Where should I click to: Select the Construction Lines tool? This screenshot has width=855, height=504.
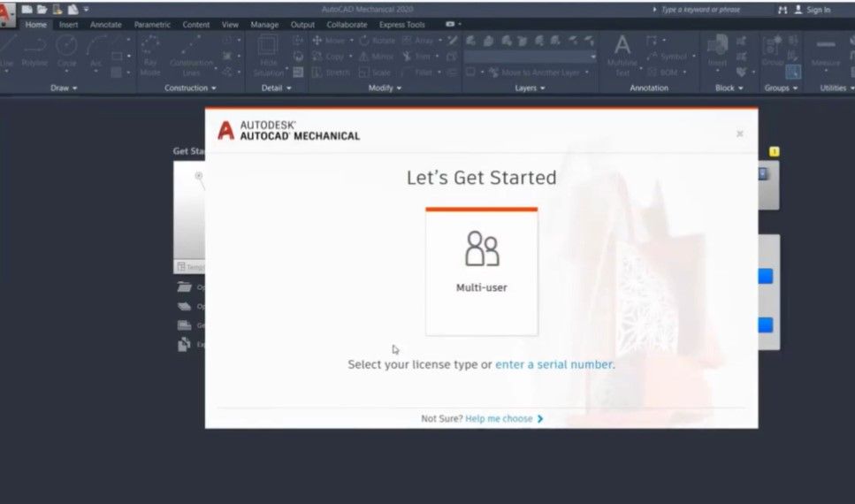(191, 57)
